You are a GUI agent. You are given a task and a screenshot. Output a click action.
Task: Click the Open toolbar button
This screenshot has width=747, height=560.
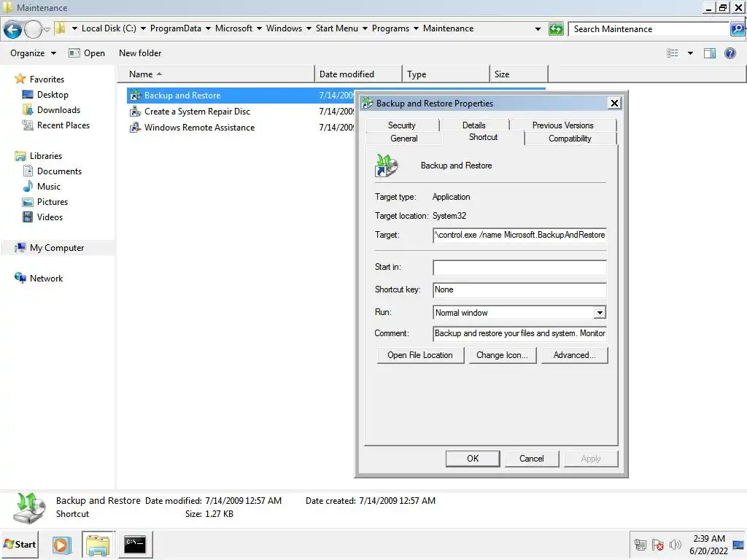click(87, 52)
